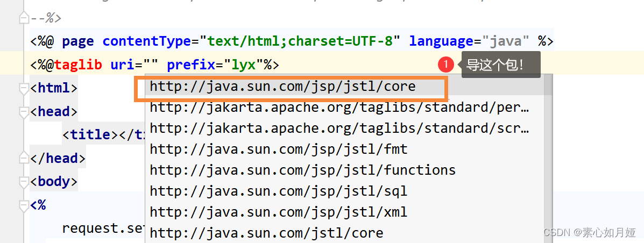Image resolution: width=644 pixels, height=243 pixels.
Task: Choose the jakarta.apache.org taglibs/standard/scr… suggestion
Action: click(344, 128)
